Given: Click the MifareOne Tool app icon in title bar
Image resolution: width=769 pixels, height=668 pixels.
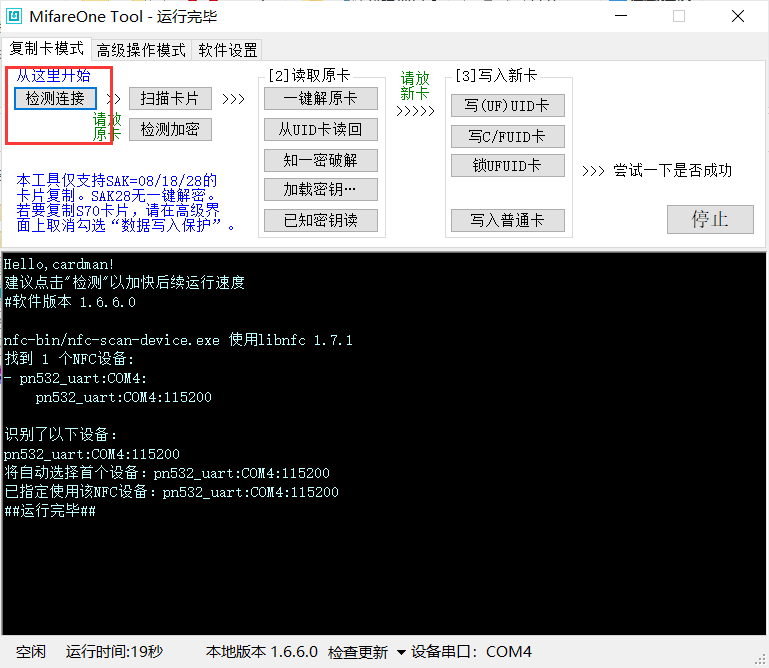Looking at the screenshot, I should 14,16.
